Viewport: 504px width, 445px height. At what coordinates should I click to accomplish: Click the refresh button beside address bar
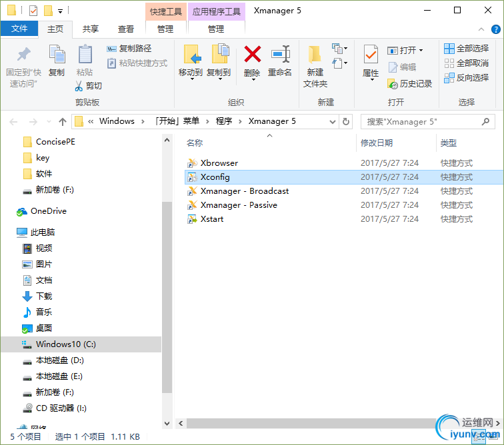346,121
